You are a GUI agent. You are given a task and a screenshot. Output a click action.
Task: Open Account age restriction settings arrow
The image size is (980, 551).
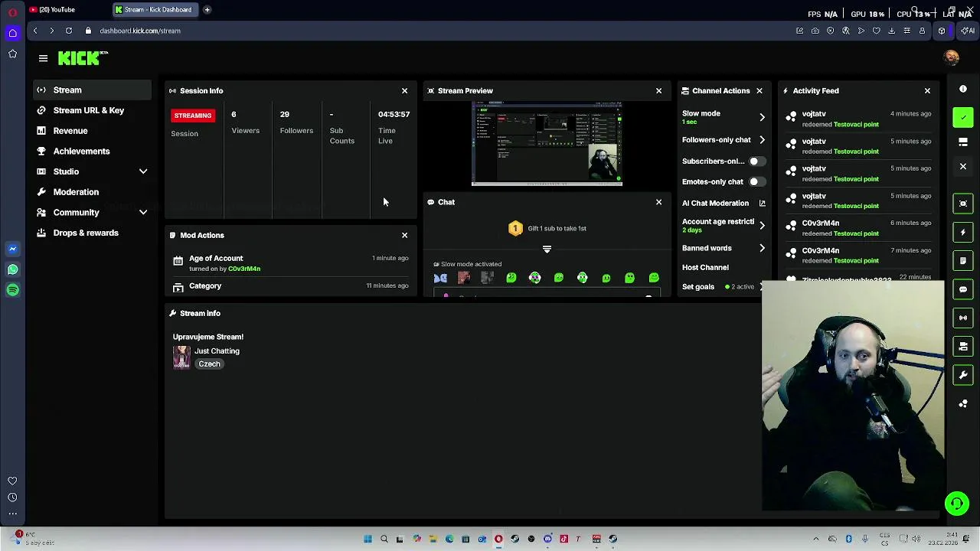tap(762, 226)
